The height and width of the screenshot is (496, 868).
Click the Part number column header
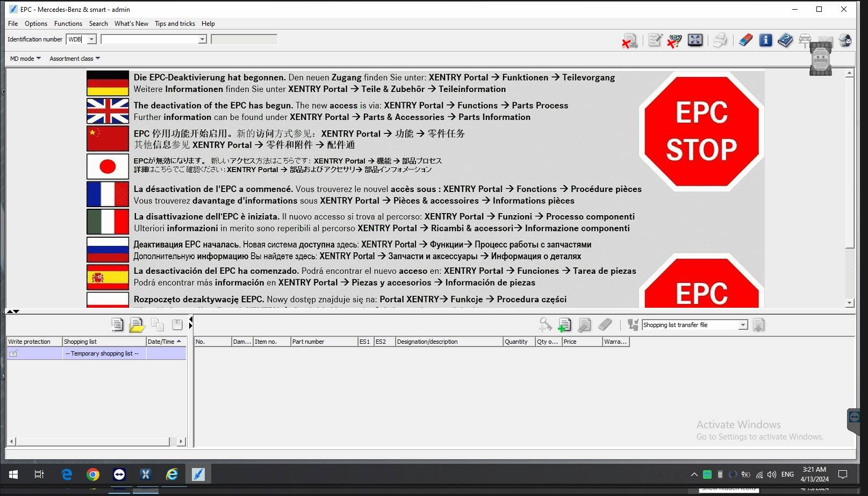pyautogui.click(x=324, y=342)
